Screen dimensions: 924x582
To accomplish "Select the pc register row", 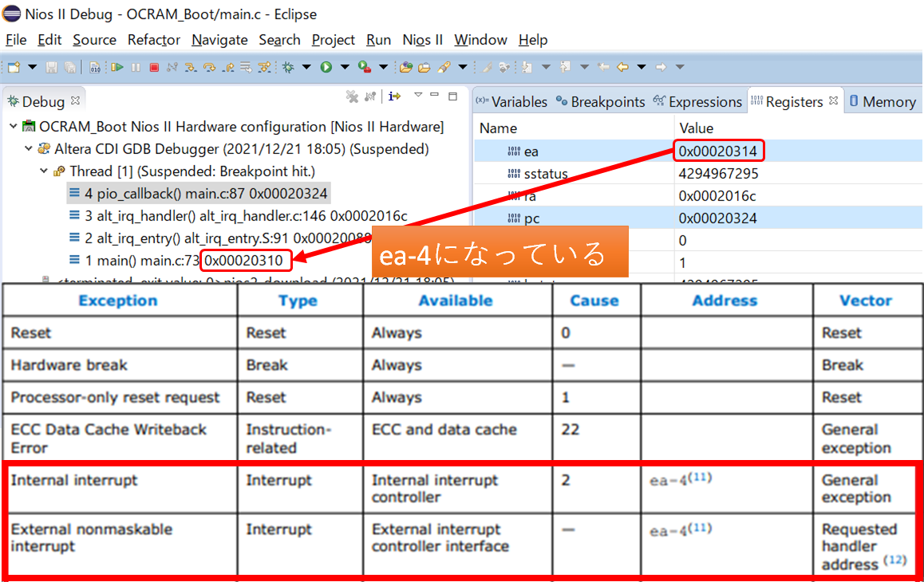I will (531, 218).
